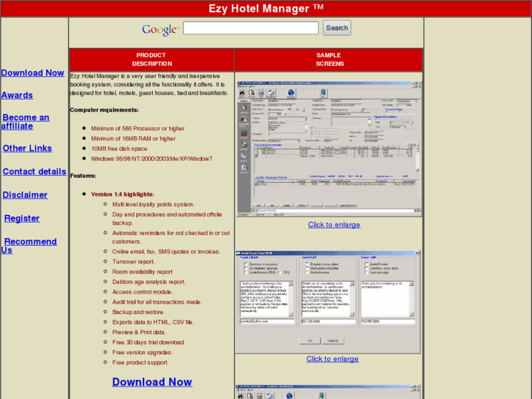The image size is (532, 399).
Task: Click the Ezy Hotel Manager page title
Action: (266, 9)
